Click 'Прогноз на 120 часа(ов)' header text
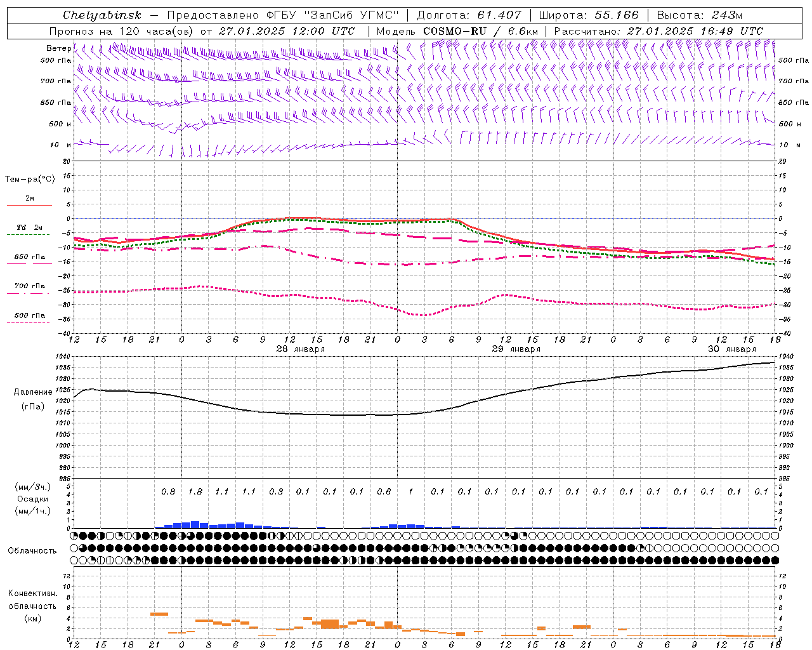This screenshot has height=650, width=812. tap(122, 31)
